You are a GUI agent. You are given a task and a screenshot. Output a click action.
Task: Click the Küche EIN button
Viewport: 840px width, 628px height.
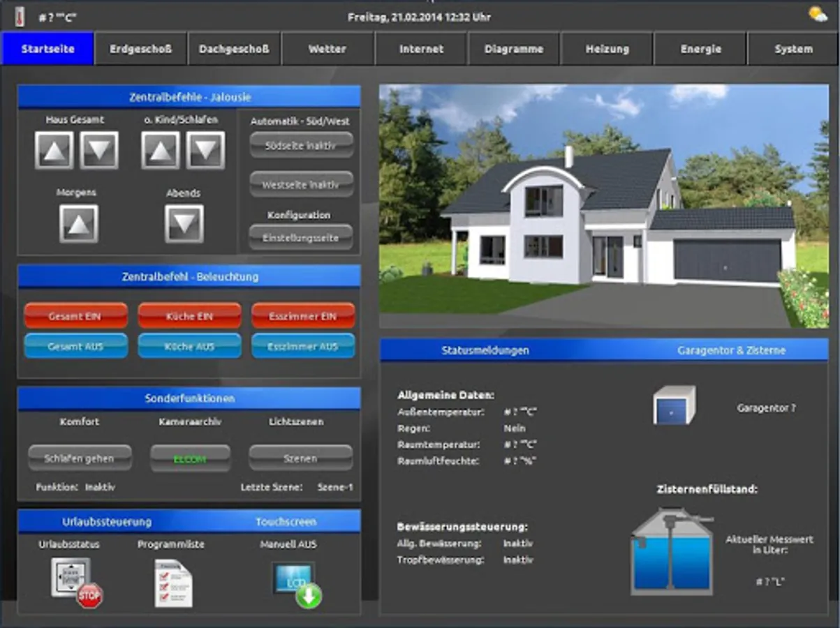click(189, 316)
